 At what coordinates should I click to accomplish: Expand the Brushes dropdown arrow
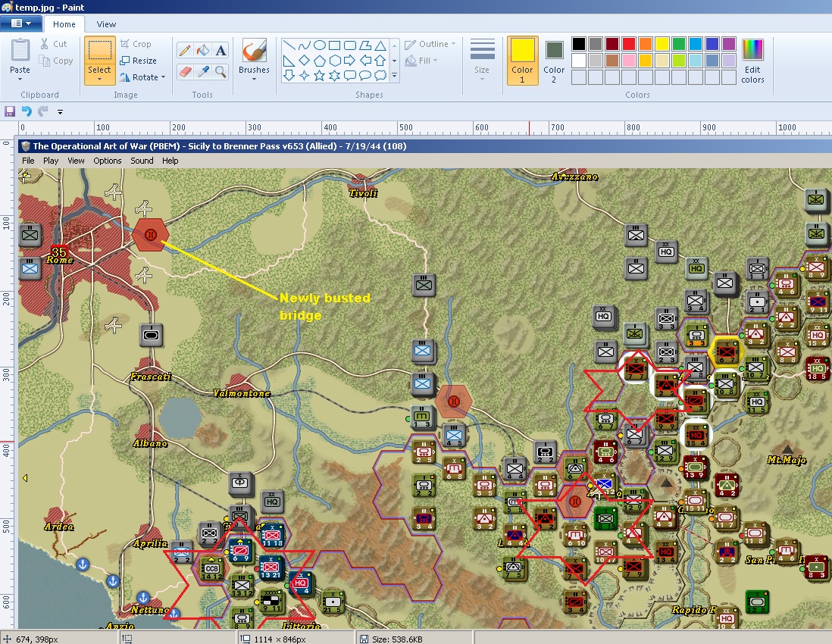pos(254,80)
